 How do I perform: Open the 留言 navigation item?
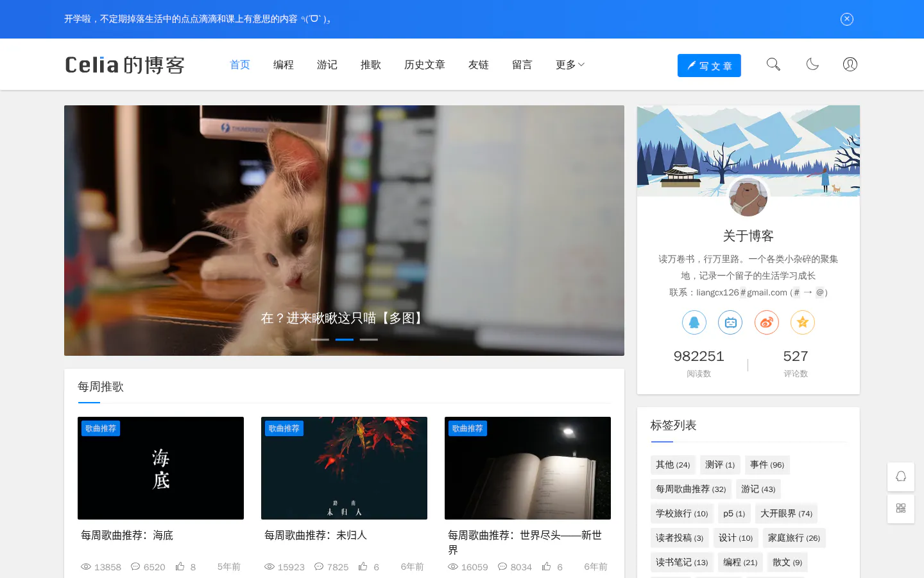[x=522, y=65]
